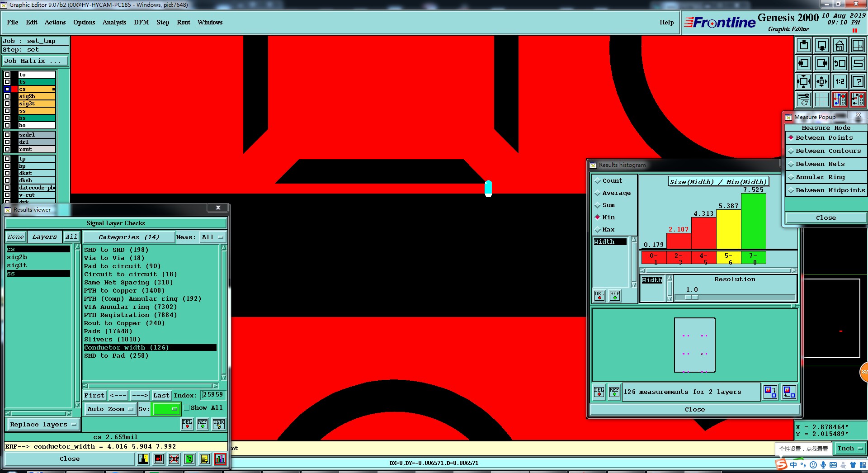
Task: Click the pan left view icon
Action: [804, 63]
